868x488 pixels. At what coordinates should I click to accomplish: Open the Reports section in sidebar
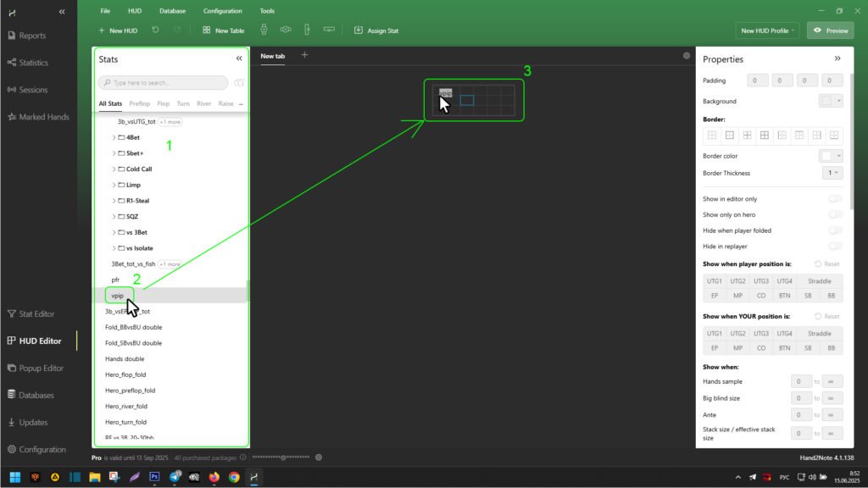click(32, 36)
